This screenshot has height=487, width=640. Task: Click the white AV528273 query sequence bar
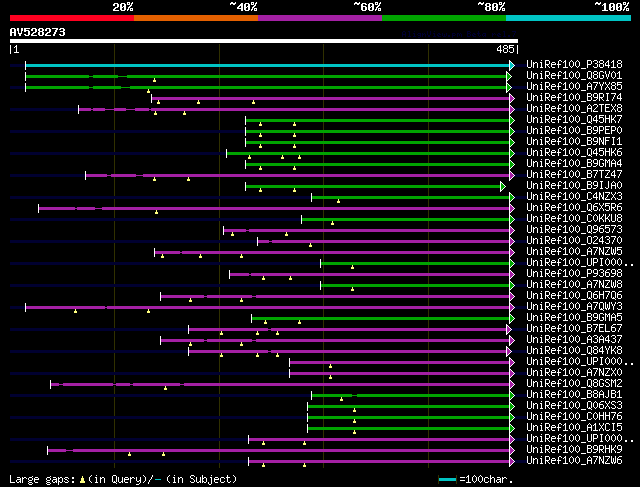264,41
